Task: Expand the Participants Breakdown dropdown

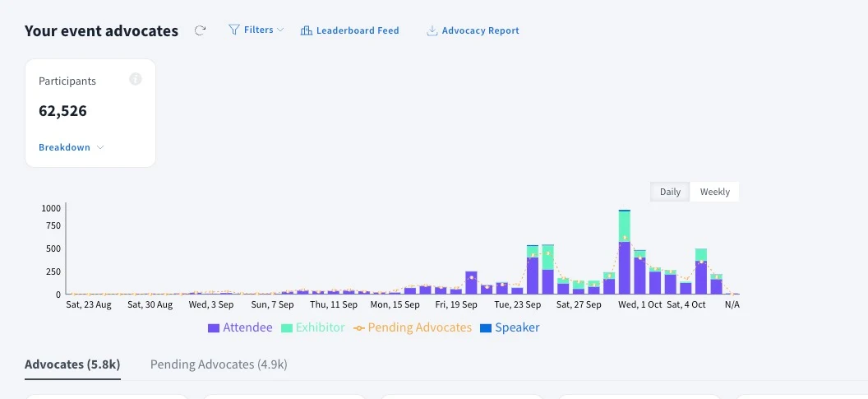Action: click(72, 147)
